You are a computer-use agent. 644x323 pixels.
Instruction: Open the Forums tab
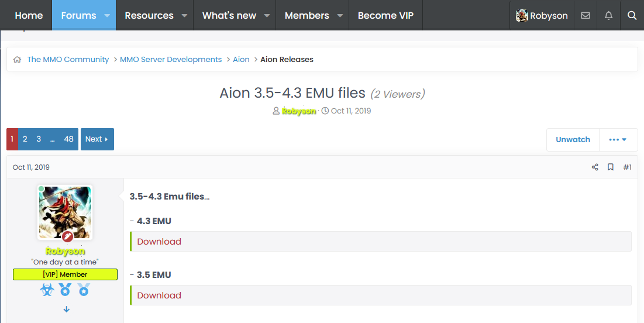(x=78, y=16)
